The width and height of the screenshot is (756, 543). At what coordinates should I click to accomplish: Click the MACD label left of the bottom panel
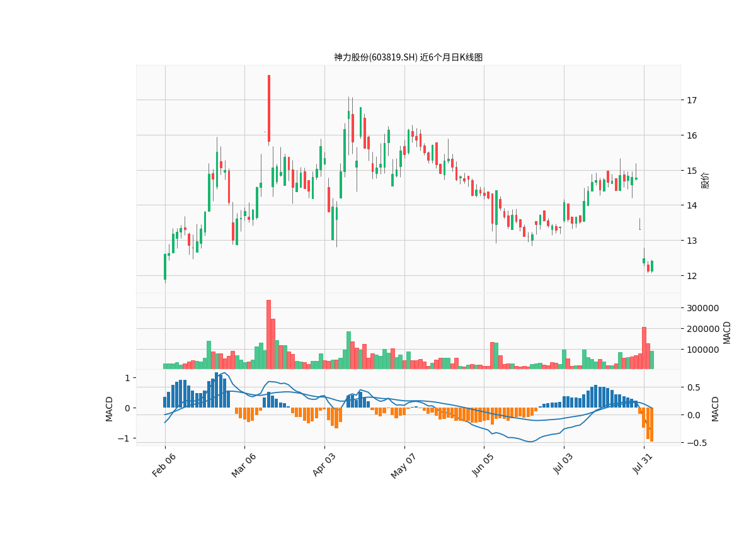coord(110,408)
